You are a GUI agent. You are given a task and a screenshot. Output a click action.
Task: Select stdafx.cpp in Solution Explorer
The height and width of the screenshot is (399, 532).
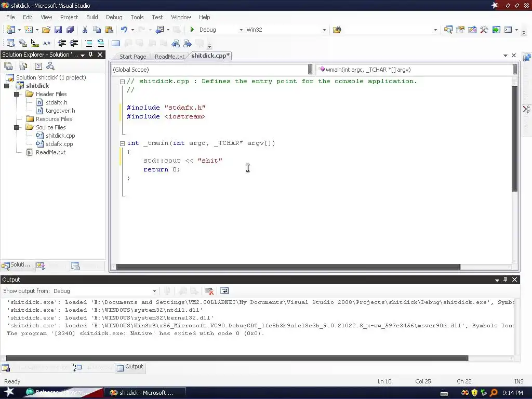(x=59, y=144)
